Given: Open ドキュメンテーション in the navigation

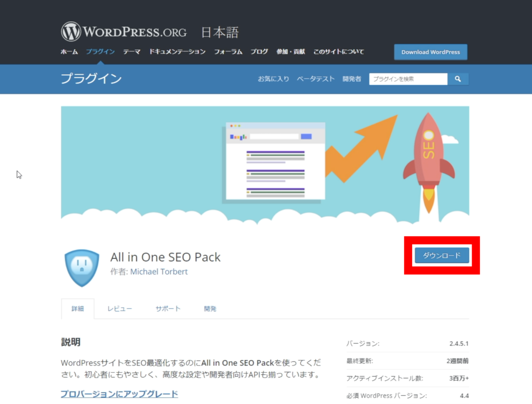Looking at the screenshot, I should [x=178, y=51].
